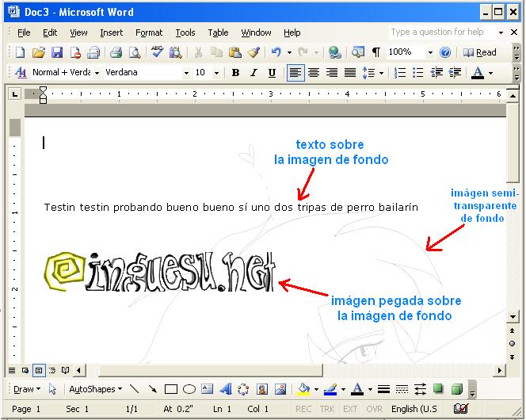Image resolution: width=526 pixels, height=420 pixels.
Task: Open the AutoShapes menu button
Action: [96, 389]
